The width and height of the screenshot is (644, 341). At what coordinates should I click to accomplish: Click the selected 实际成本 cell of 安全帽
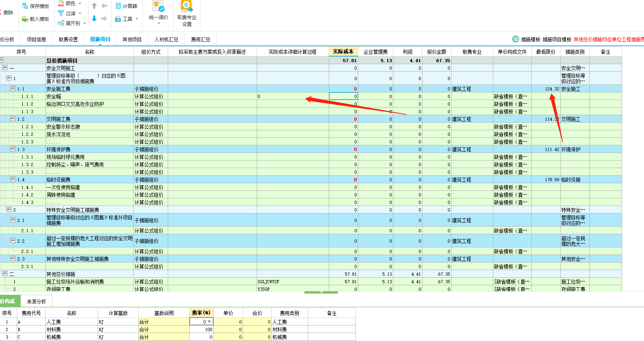[344, 96]
